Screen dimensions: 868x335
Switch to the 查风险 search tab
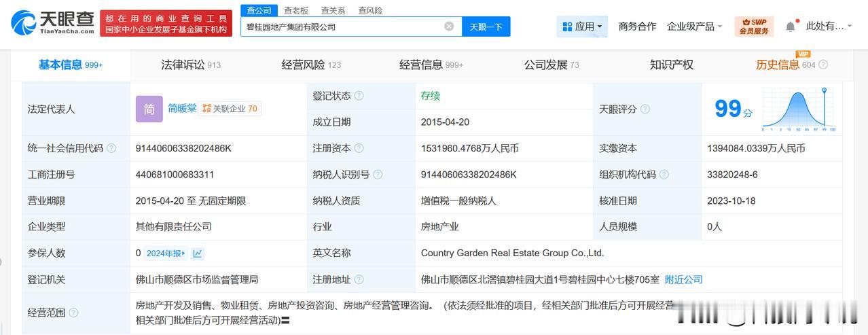(x=370, y=10)
